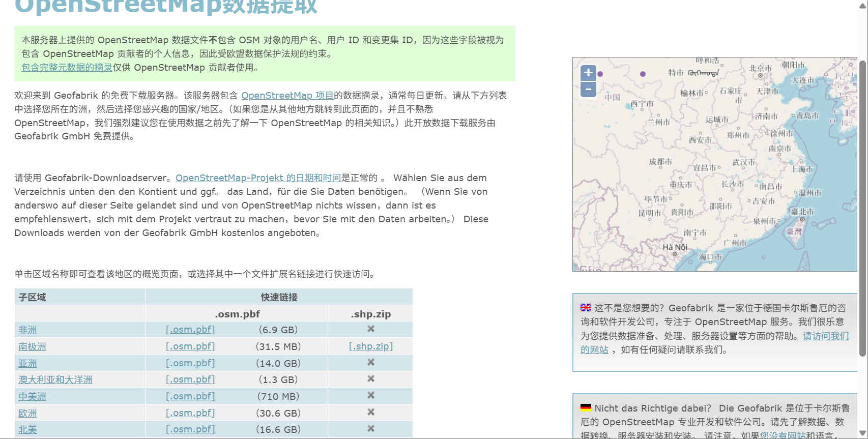Open the 南极洲 region page

32,347
